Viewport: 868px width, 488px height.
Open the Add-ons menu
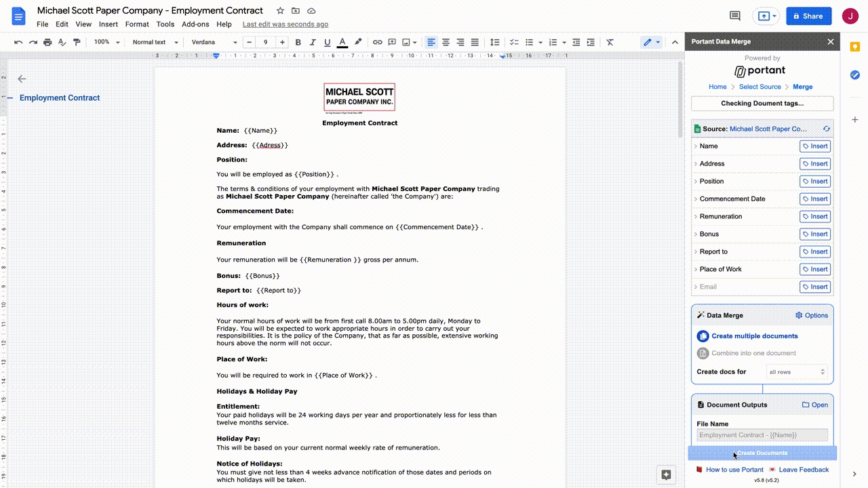[195, 24]
